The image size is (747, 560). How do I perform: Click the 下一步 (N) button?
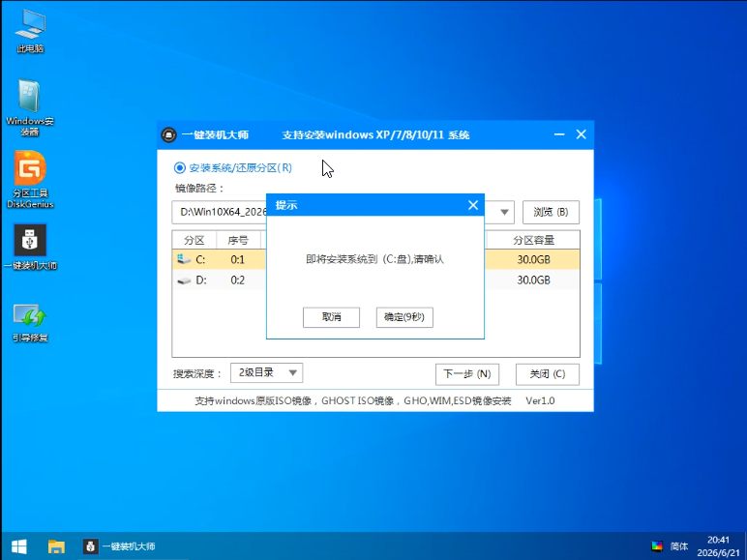coord(466,374)
